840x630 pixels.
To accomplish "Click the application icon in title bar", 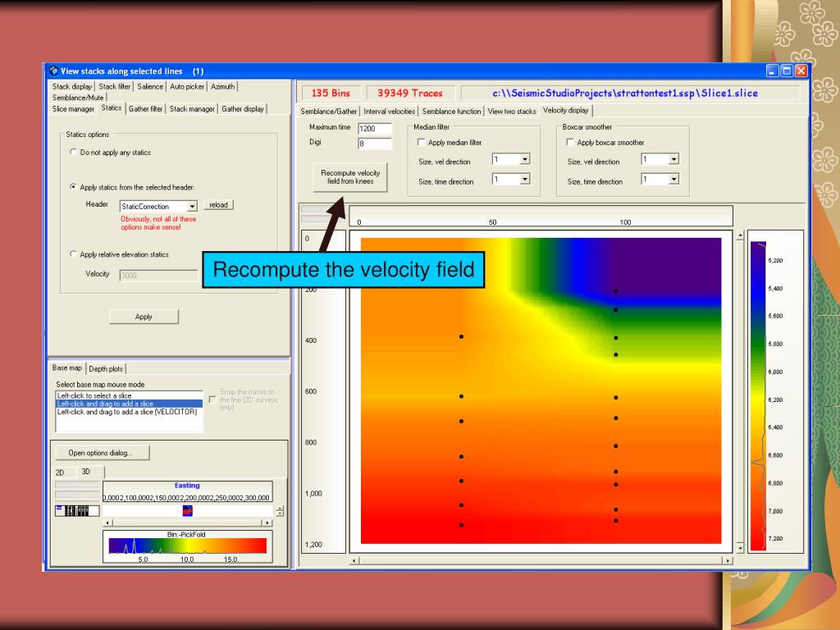I will pyautogui.click(x=53, y=71).
